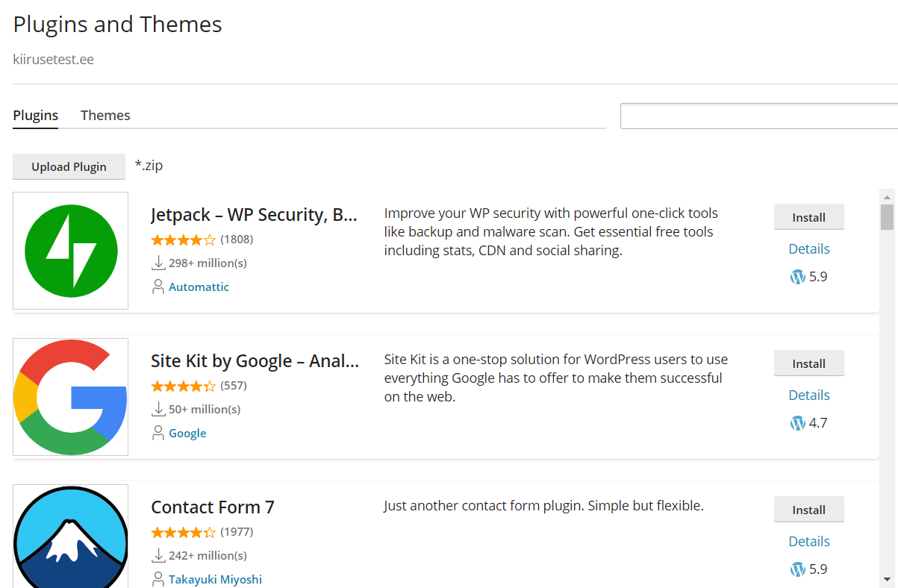Select the Plugins tab
The image size is (898, 588).
(x=35, y=115)
